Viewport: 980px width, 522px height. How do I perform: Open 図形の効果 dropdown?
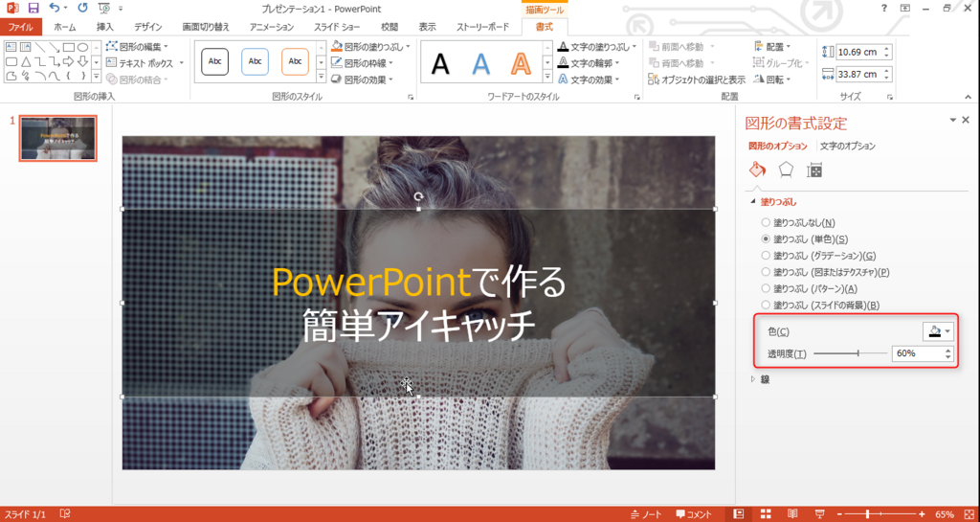(x=390, y=79)
